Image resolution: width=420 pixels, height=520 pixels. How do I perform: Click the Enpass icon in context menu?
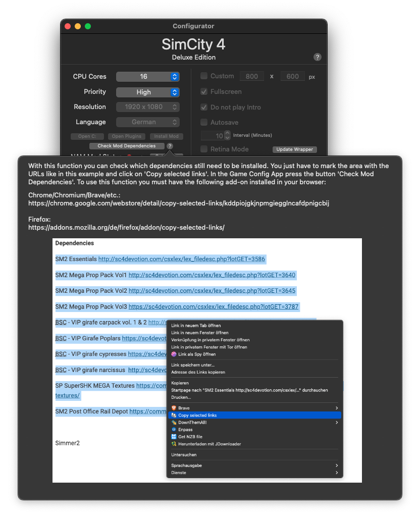point(174,430)
